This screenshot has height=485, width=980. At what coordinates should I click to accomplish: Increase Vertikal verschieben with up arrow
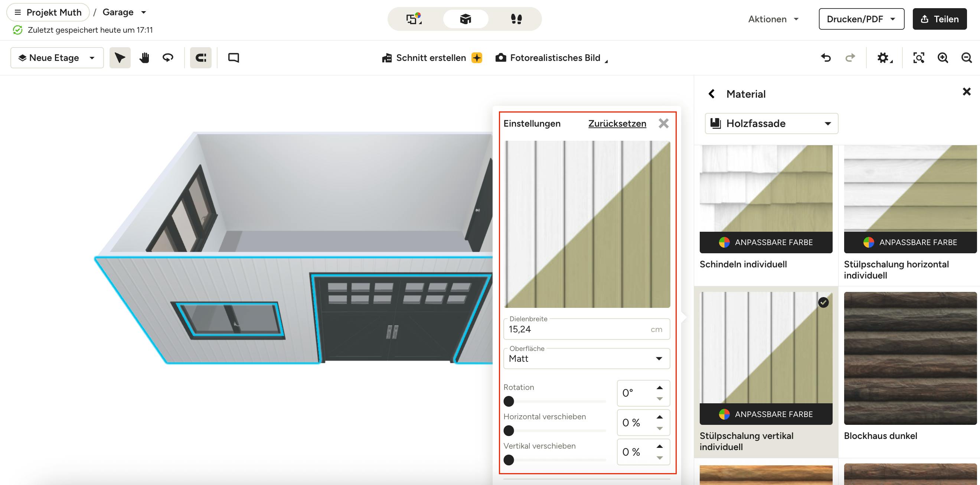click(x=660, y=446)
